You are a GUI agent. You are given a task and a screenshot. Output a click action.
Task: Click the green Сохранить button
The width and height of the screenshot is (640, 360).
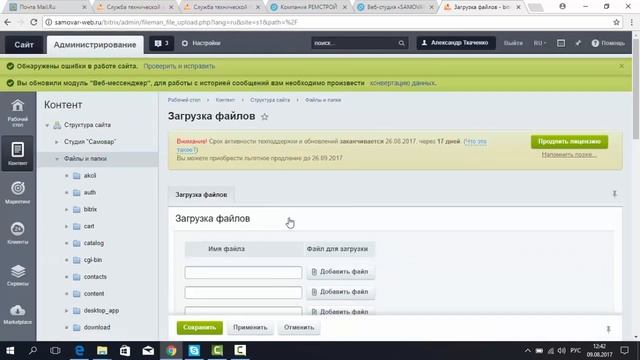click(x=200, y=327)
